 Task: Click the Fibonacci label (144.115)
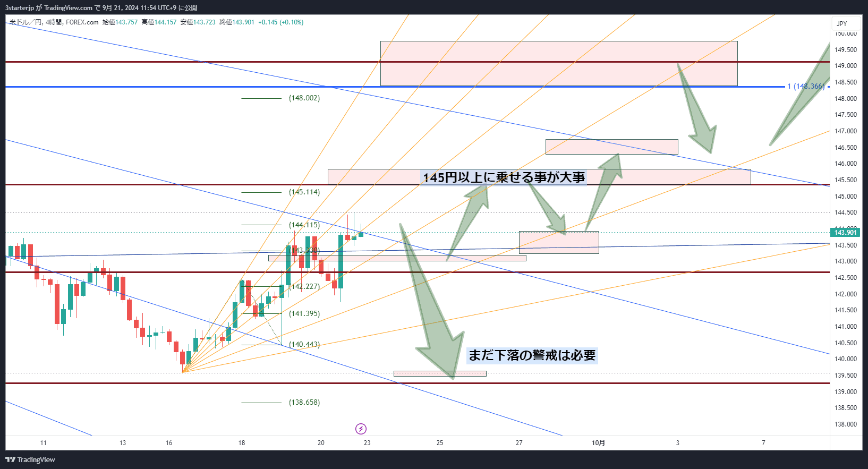[x=304, y=225]
